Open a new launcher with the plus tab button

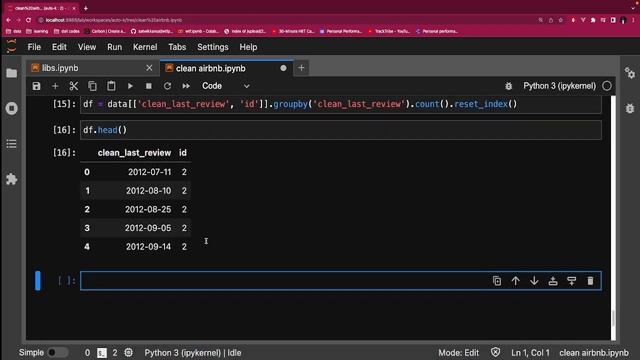click(x=301, y=68)
